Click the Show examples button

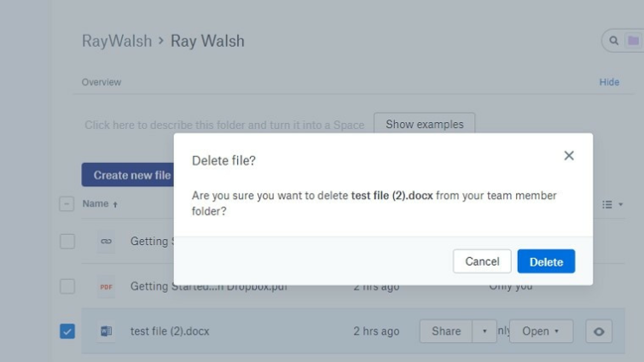[x=424, y=124]
